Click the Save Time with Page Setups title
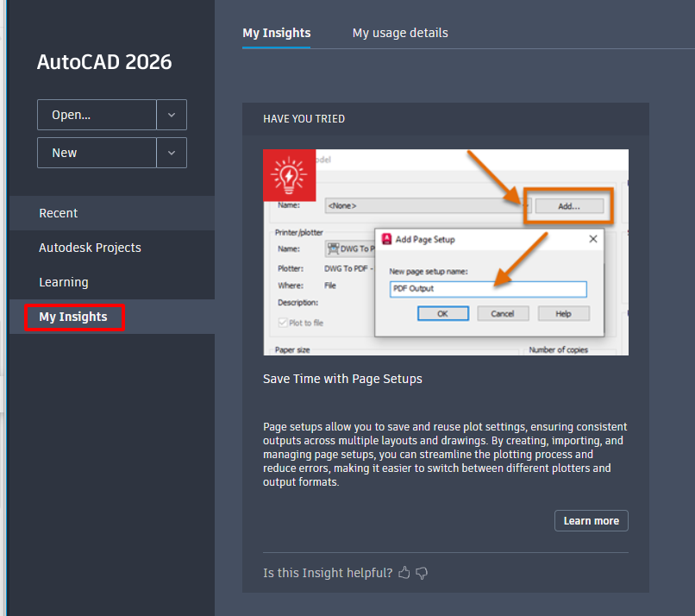Image resolution: width=695 pixels, height=616 pixels. pos(342,379)
